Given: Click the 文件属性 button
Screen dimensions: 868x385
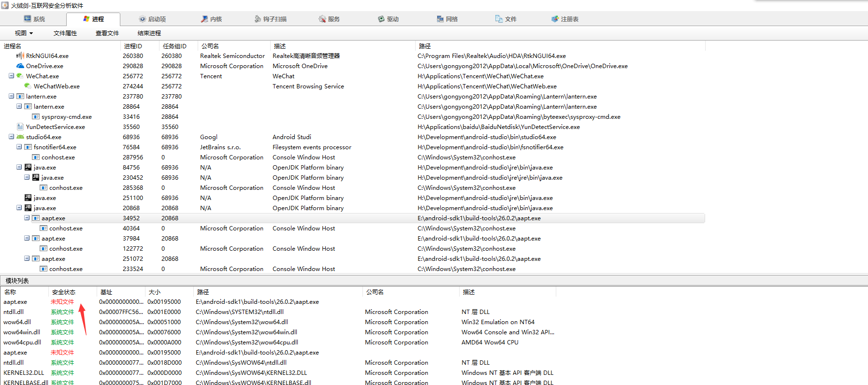Looking at the screenshot, I should click(65, 33).
